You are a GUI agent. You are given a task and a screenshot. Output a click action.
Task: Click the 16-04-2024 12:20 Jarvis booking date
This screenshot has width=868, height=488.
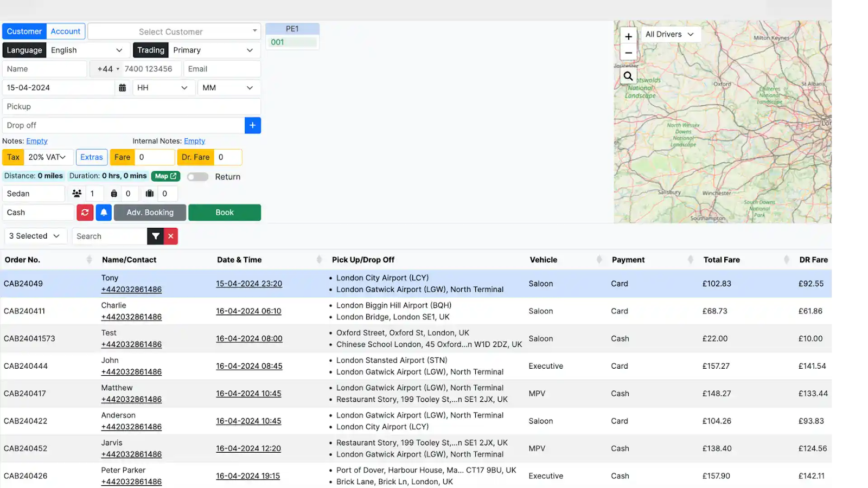click(248, 448)
